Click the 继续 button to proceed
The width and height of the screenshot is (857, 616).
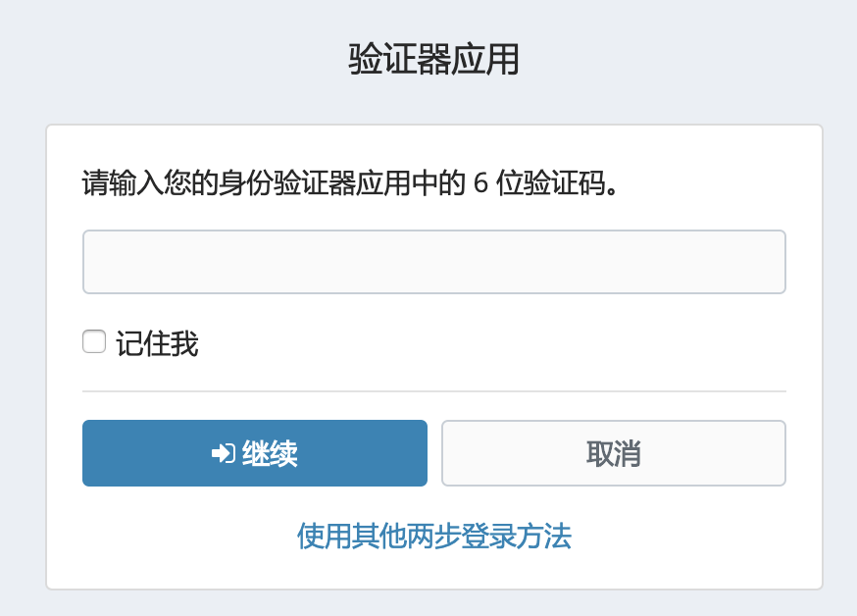tap(254, 452)
